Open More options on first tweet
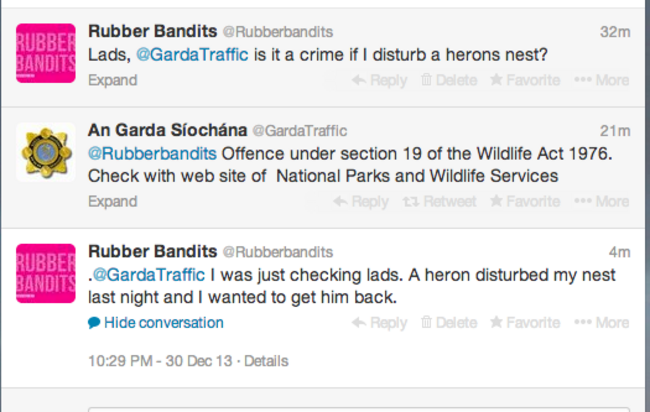 click(602, 80)
